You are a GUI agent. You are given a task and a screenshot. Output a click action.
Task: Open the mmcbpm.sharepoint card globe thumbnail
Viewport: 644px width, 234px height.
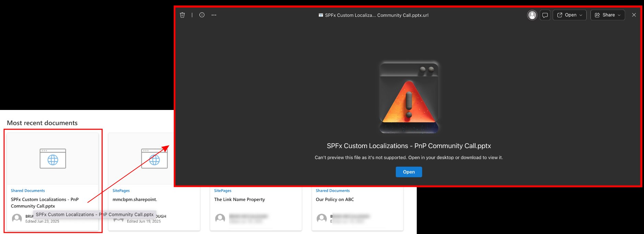[x=154, y=159]
